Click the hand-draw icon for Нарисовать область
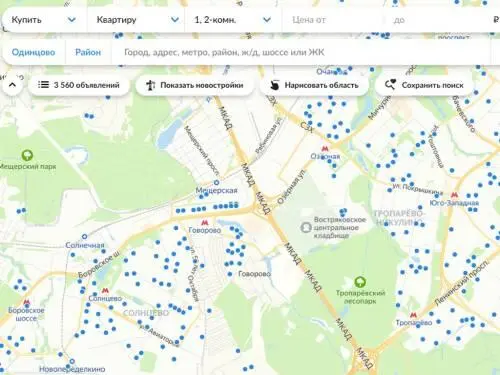This screenshot has height=375, width=500. tap(274, 85)
